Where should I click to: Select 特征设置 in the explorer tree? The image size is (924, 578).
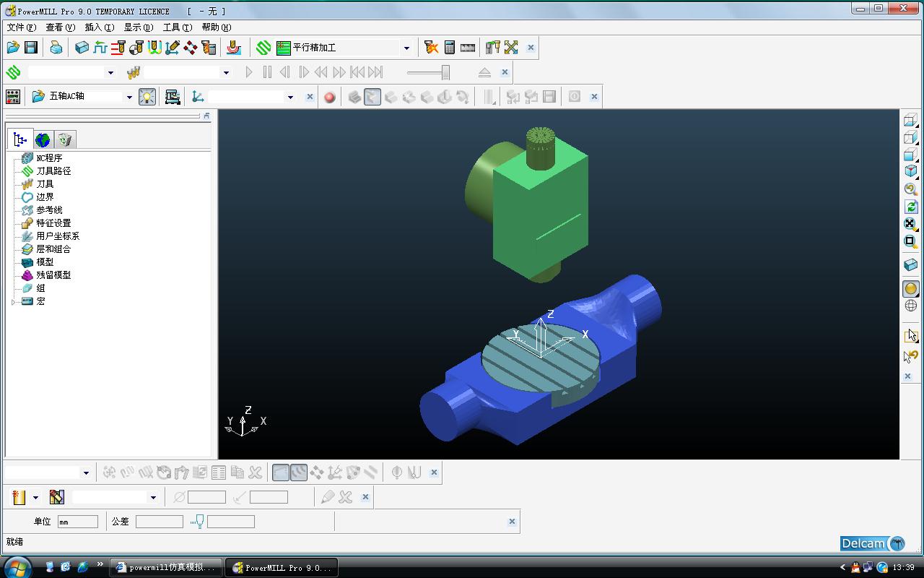tap(53, 223)
